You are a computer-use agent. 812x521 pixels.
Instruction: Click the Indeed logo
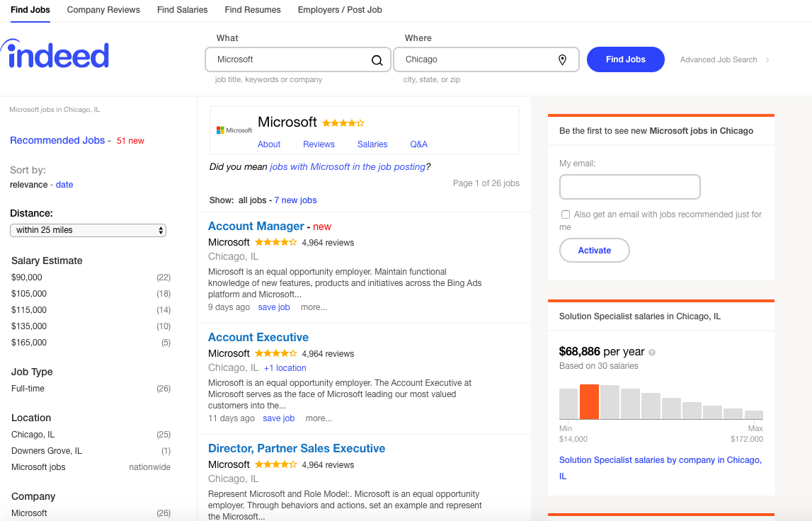click(55, 54)
